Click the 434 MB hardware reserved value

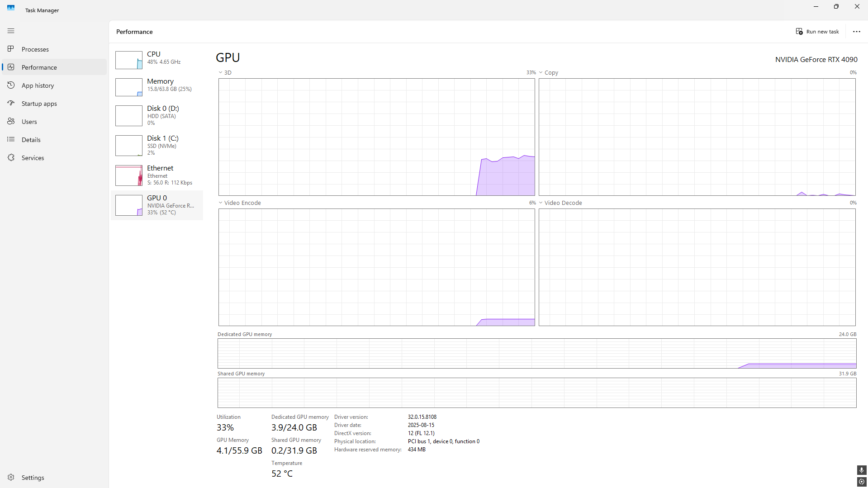click(417, 450)
